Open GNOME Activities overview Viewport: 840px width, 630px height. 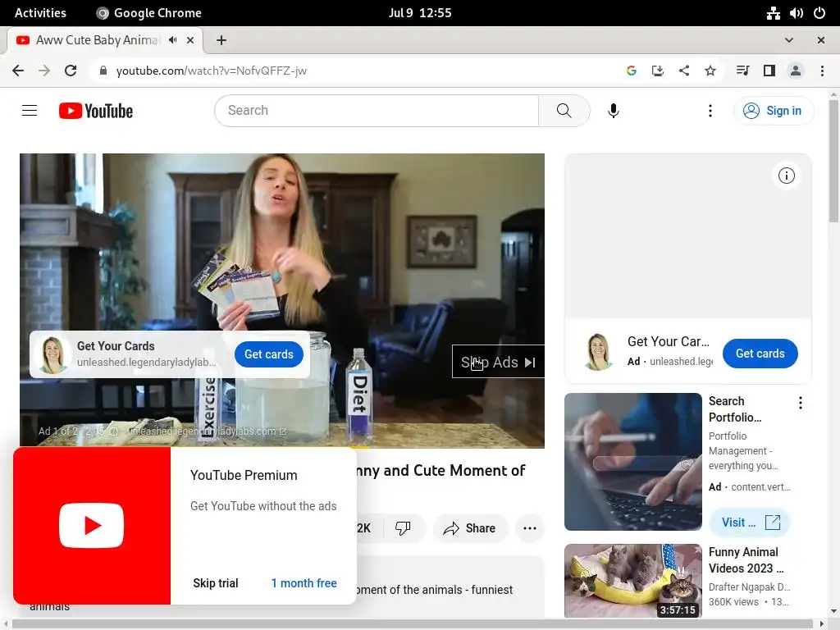click(40, 13)
